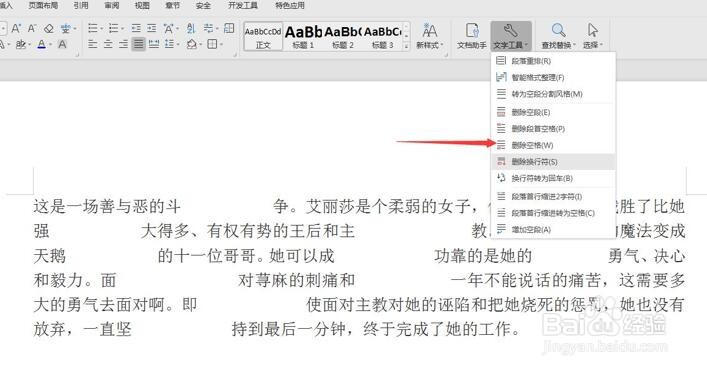Open the 特色应用 featured apps tab
Viewport: 707px width, 371px height.
click(290, 5)
